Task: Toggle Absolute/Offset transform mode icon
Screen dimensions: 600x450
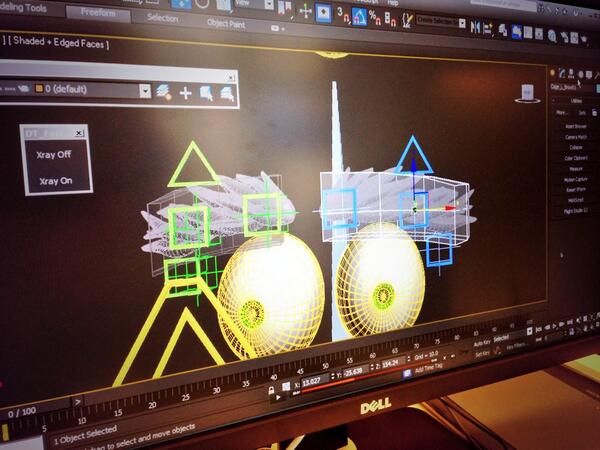Action: pos(286,386)
